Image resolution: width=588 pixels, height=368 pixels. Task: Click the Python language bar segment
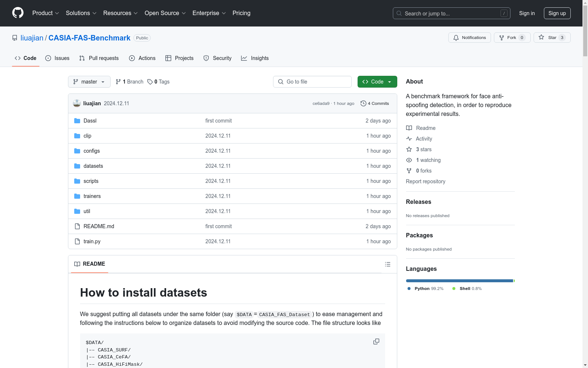point(459,281)
